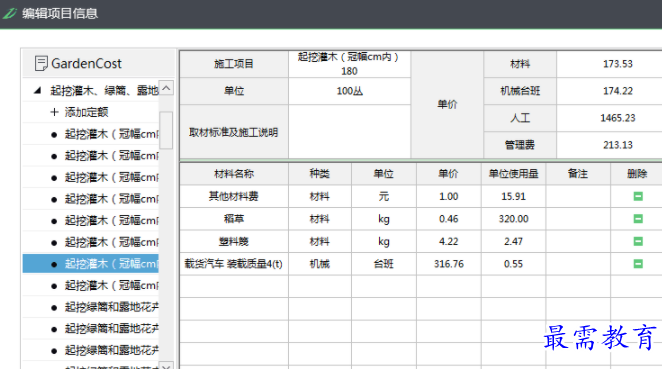
Task: Delete the 稻草 row with green minus icon
Action: click(x=638, y=219)
